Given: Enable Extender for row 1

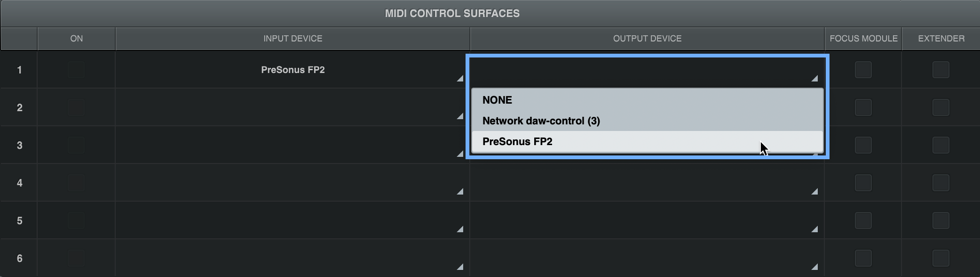Looking at the screenshot, I should 940,69.
